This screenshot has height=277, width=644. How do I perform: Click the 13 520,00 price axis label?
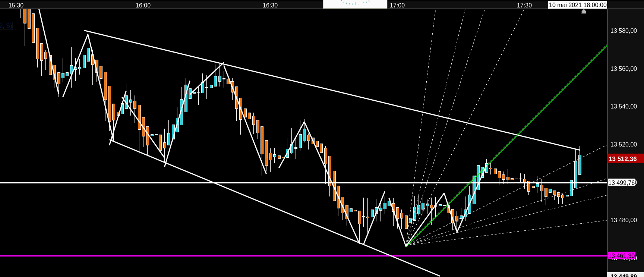coord(624,145)
